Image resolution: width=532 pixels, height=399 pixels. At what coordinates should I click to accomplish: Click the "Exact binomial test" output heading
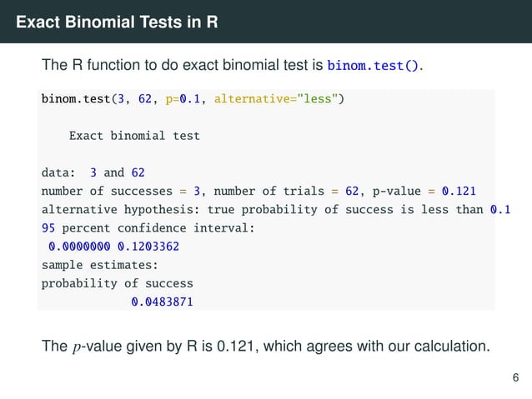click(134, 135)
